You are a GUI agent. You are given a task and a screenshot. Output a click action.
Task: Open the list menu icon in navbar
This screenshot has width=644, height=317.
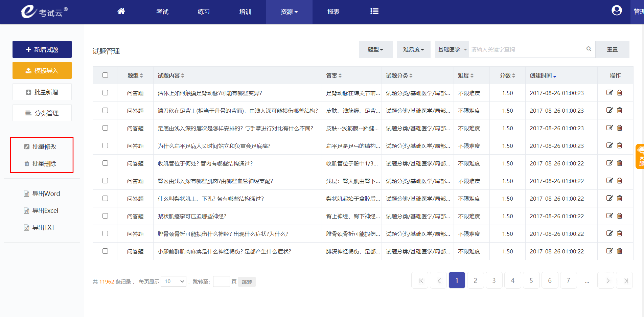[374, 12]
